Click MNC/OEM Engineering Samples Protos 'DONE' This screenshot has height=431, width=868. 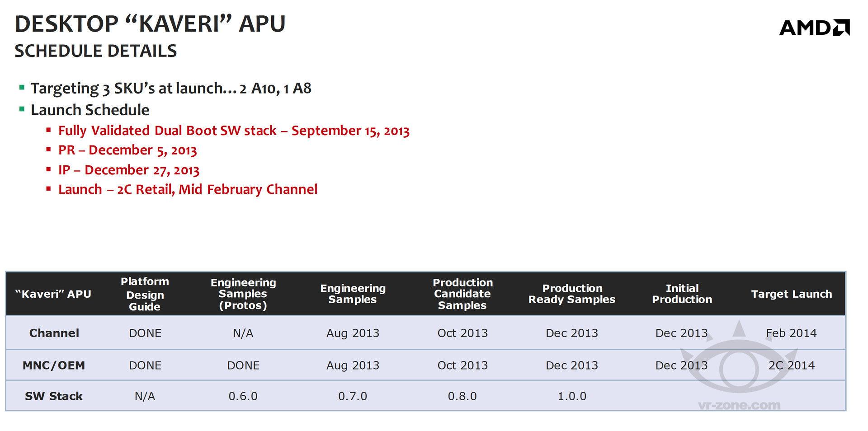click(243, 365)
